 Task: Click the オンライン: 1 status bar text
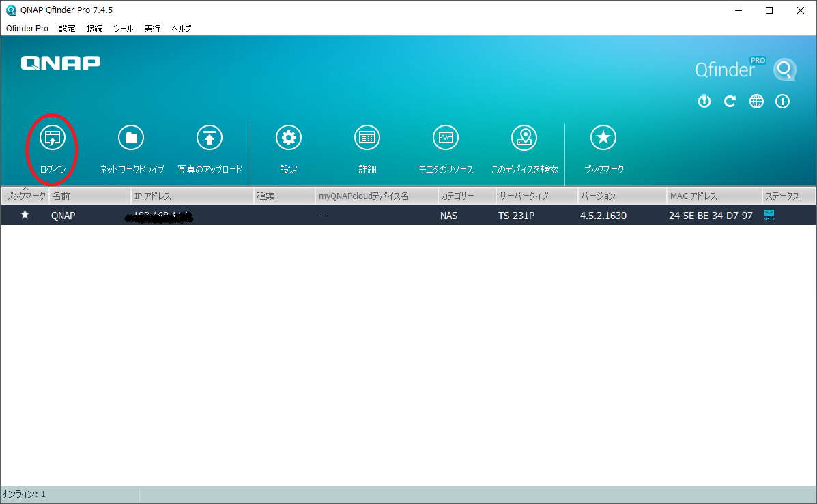pos(24,494)
